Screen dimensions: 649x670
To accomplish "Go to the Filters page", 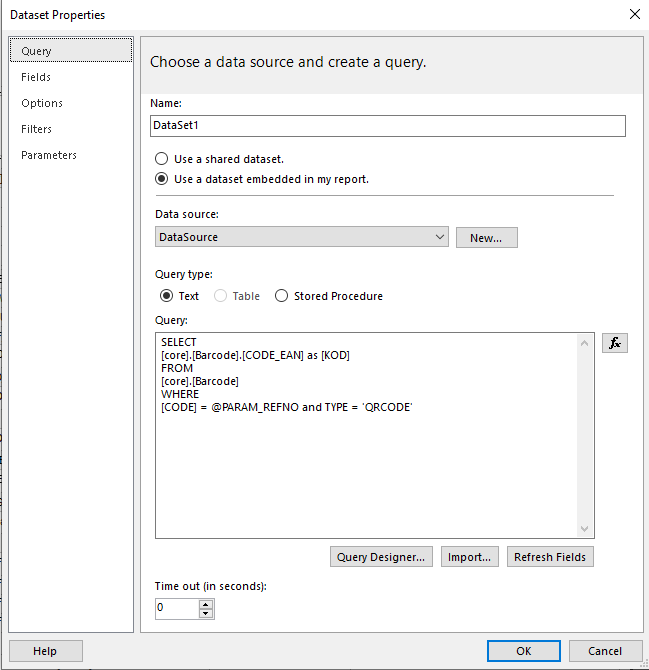I will [x=37, y=129].
